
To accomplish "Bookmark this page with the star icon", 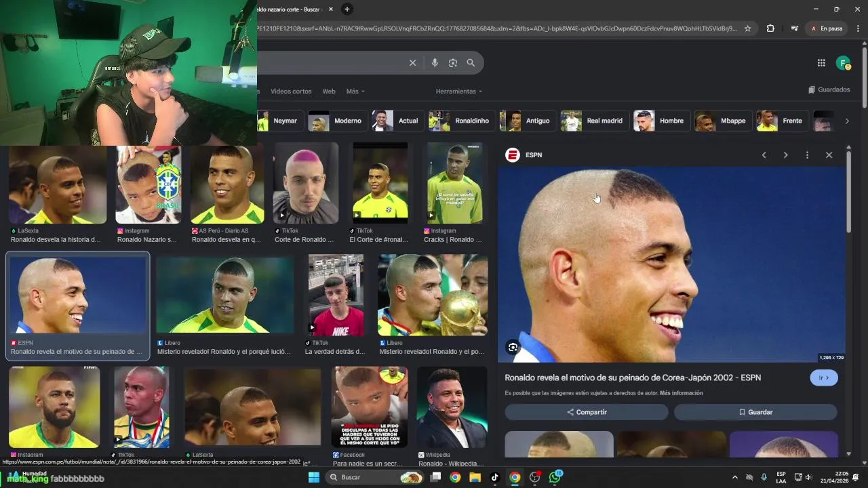I will click(x=748, y=28).
